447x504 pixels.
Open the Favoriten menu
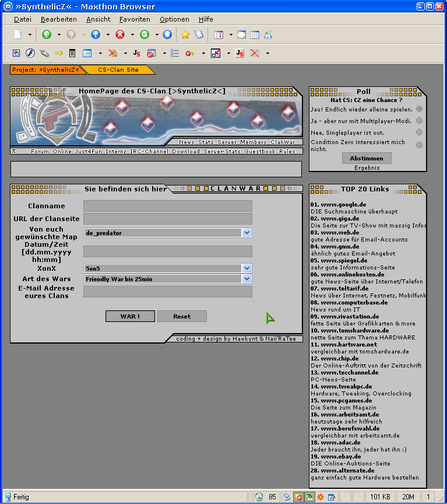click(x=135, y=19)
